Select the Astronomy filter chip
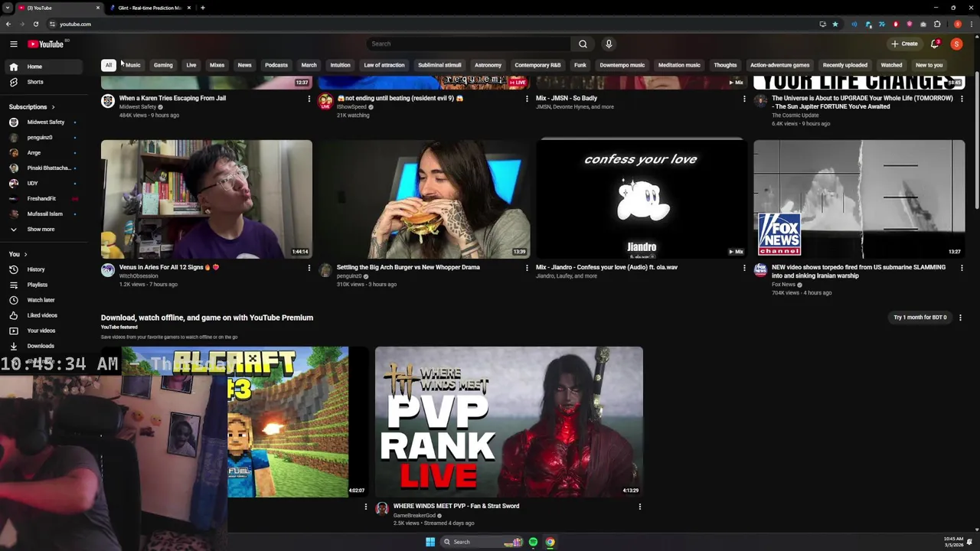The height and width of the screenshot is (551, 980). [488, 65]
